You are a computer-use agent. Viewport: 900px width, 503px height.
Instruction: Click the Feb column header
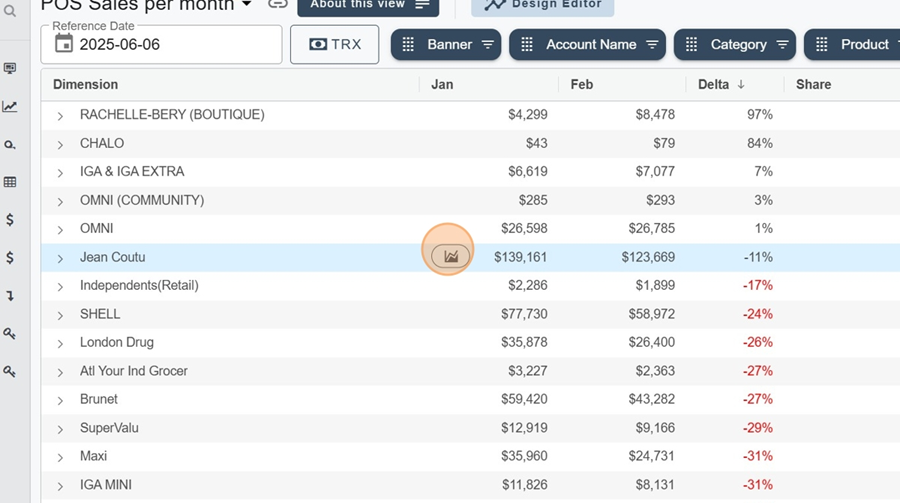[581, 84]
